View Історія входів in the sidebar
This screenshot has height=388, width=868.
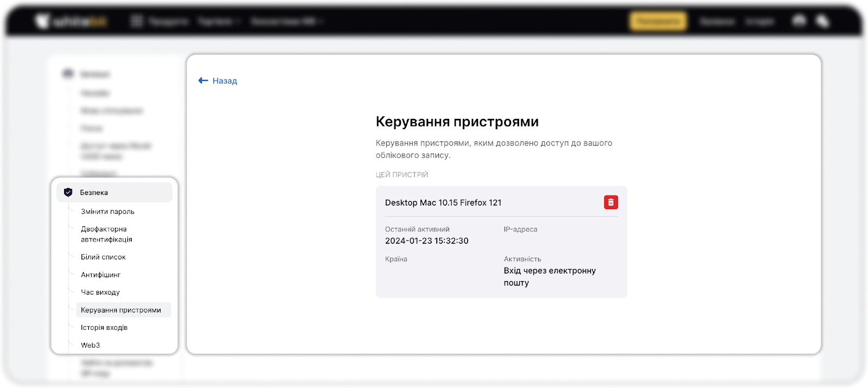point(104,328)
